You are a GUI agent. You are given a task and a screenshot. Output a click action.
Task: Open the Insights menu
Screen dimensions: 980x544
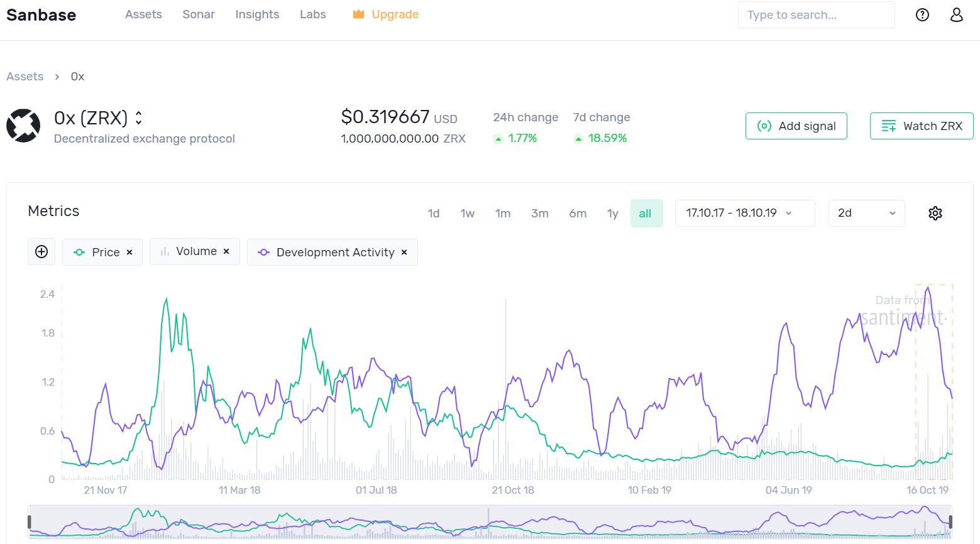point(257,14)
